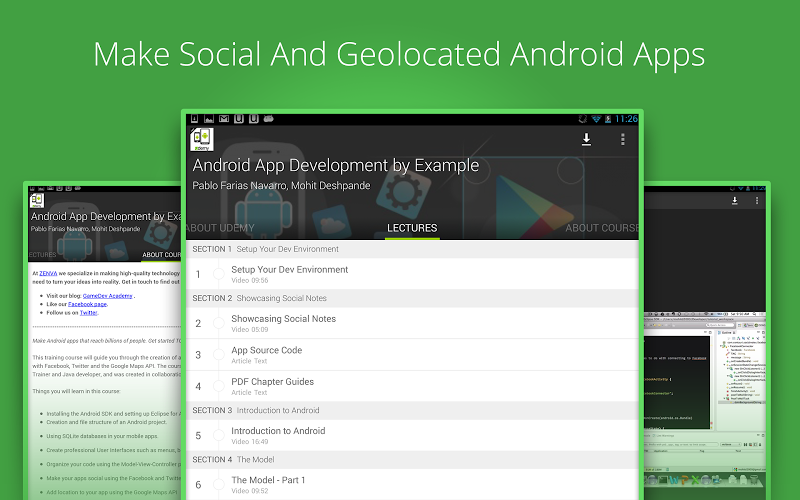The height and width of the screenshot is (500, 800).
Task: Toggle completion circle for Introduction to Android lecture
Action: pyautogui.click(x=218, y=435)
